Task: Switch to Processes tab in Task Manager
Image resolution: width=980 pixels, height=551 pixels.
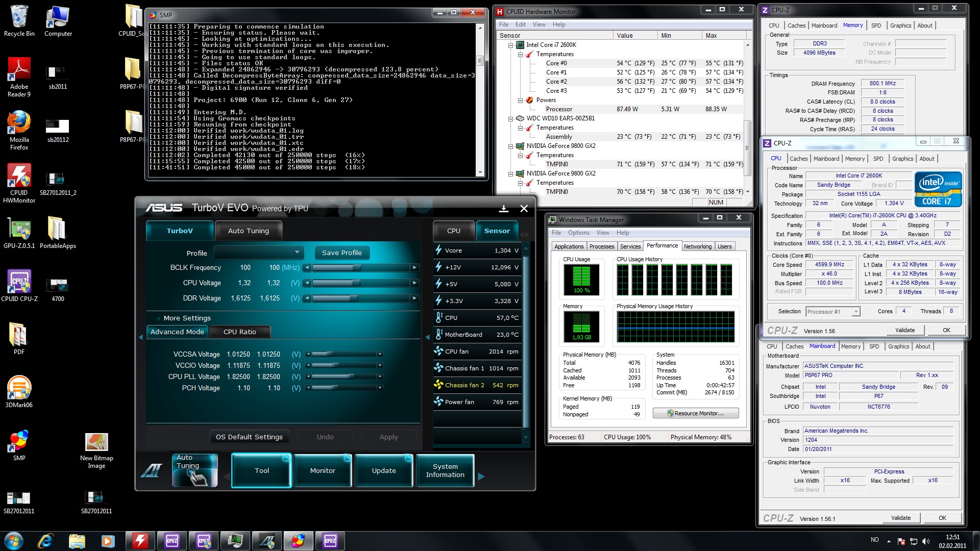Action: (602, 246)
